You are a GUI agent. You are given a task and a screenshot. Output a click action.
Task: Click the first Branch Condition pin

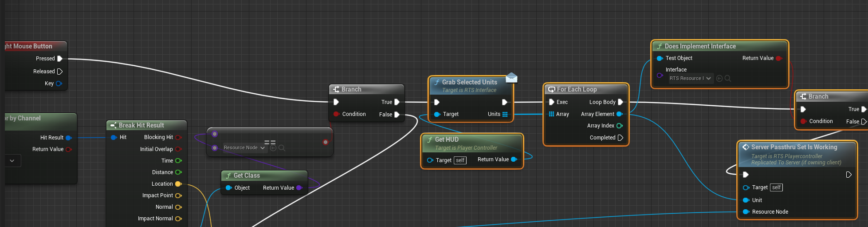[x=336, y=114]
